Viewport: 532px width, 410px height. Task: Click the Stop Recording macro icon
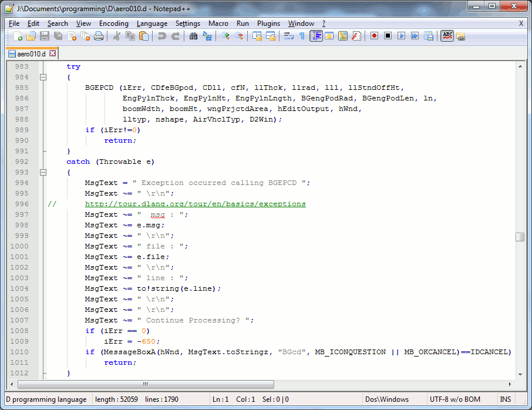388,36
